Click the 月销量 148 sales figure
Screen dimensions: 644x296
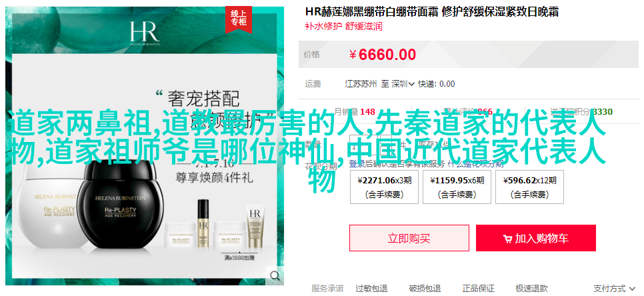(x=355, y=112)
